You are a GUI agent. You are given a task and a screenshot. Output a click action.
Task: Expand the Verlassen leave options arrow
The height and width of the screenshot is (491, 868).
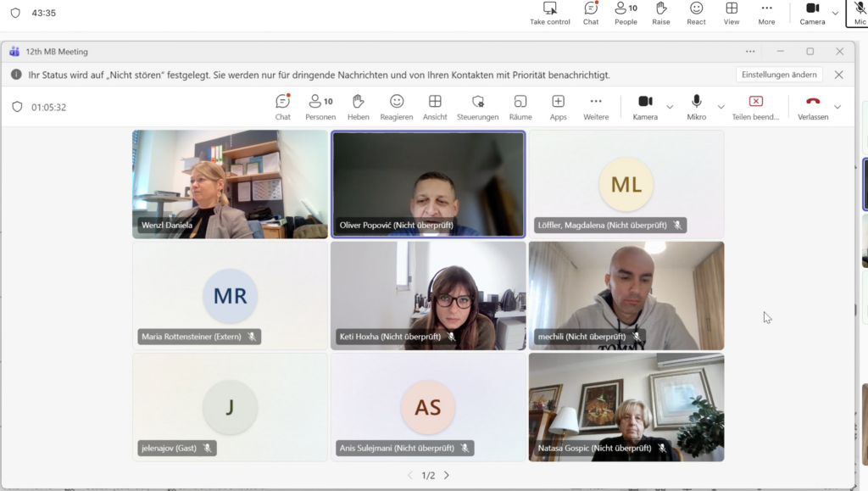pos(837,107)
